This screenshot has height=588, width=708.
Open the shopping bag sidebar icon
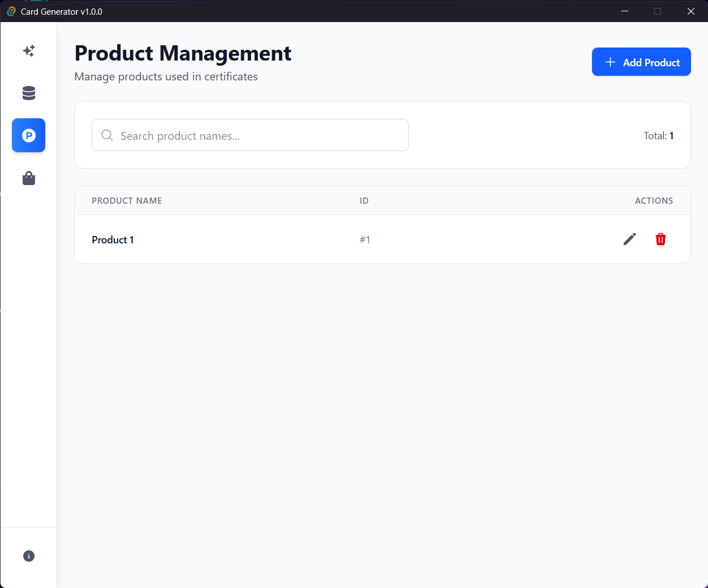[29, 178]
